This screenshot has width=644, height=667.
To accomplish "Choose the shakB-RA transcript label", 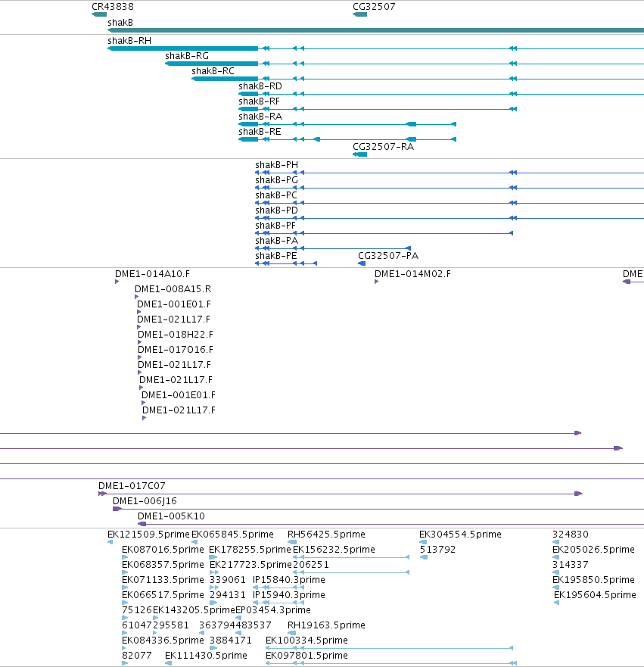I will (260, 117).
